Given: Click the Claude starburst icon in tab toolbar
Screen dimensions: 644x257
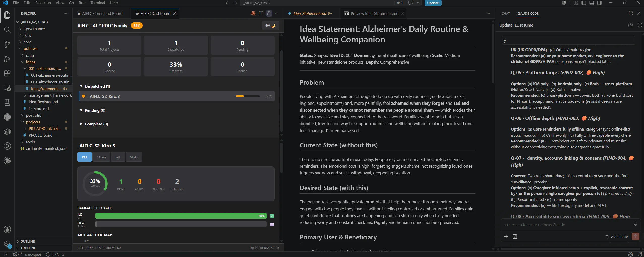Looking at the screenshot, I should (253, 13).
